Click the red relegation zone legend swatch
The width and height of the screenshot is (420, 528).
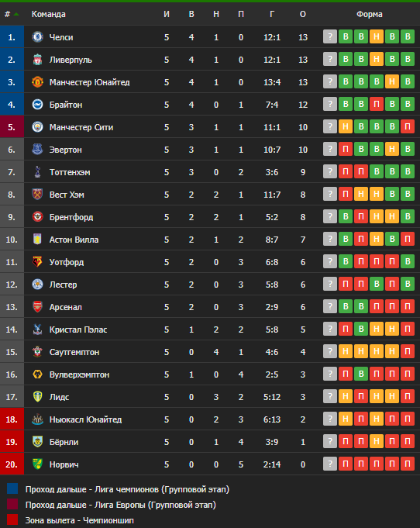[x=12, y=519]
